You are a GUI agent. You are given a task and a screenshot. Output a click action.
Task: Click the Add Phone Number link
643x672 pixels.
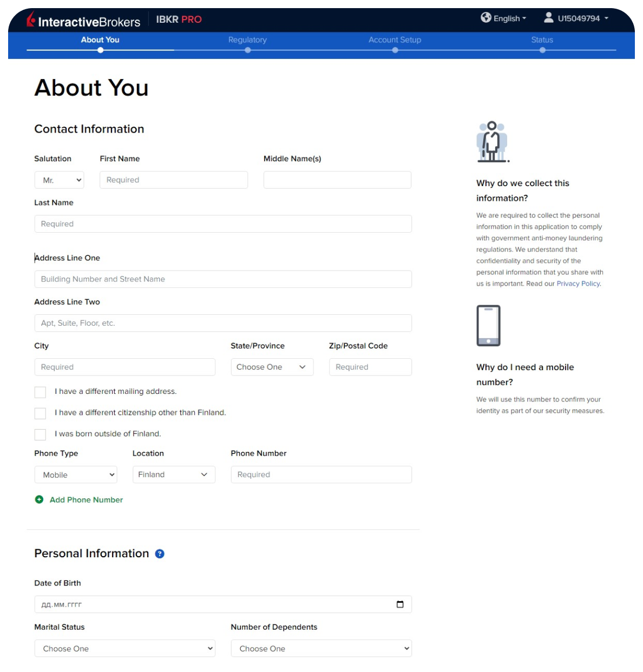86,500
